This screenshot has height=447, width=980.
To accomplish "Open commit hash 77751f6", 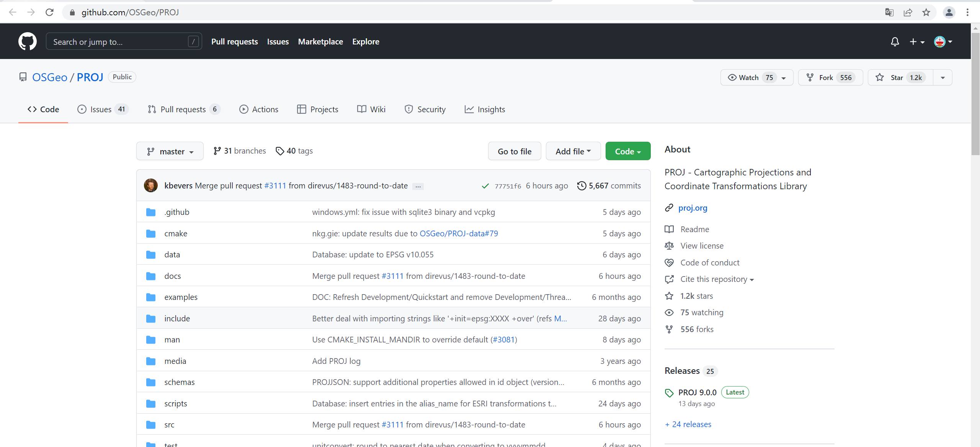I will click(x=508, y=186).
